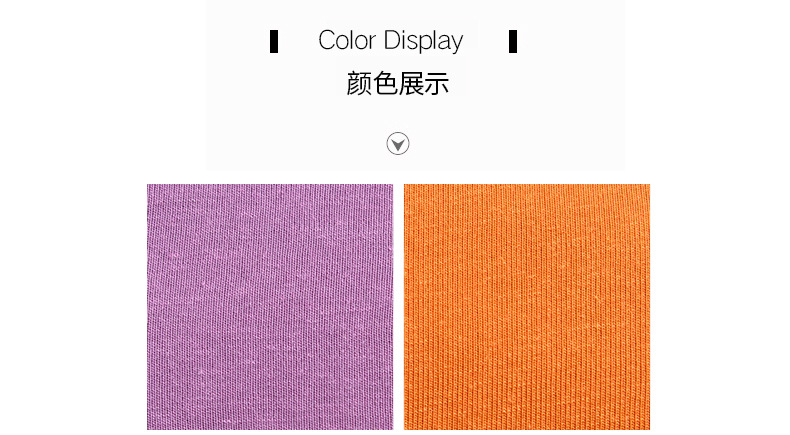
Task: Click the word "Color" in the heading
Action: [347, 40]
